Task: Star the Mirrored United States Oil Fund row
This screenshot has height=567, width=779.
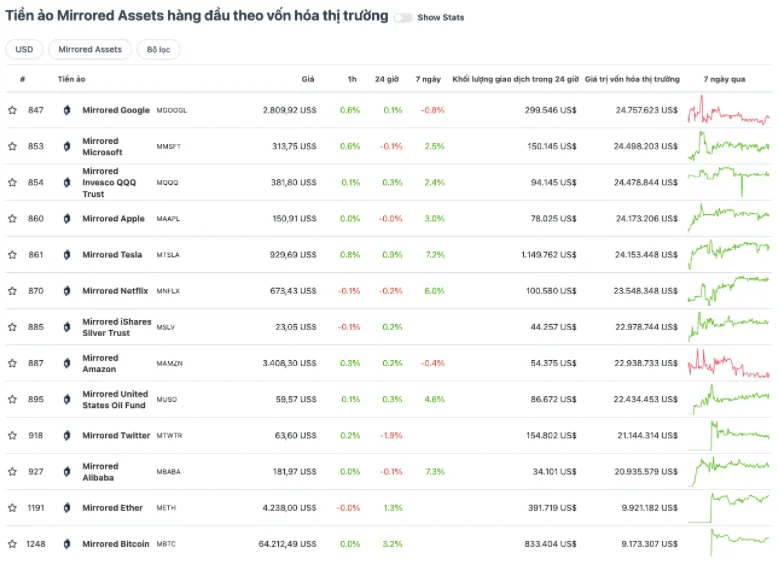Action: 12,400
